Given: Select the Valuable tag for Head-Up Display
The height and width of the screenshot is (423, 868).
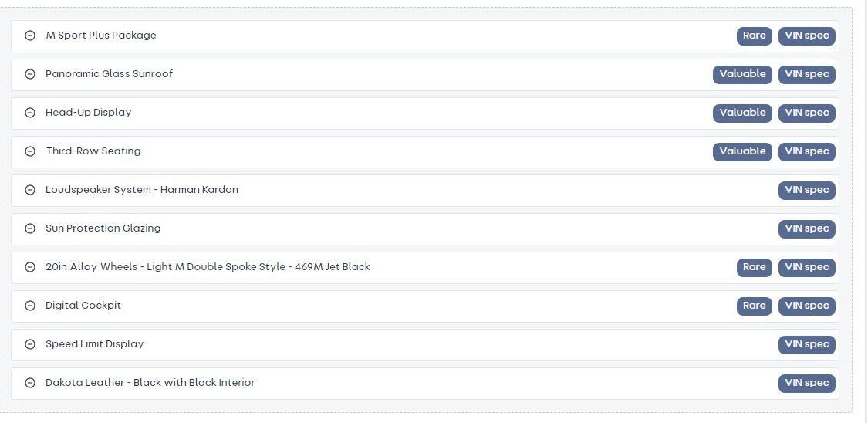Looking at the screenshot, I should [742, 113].
